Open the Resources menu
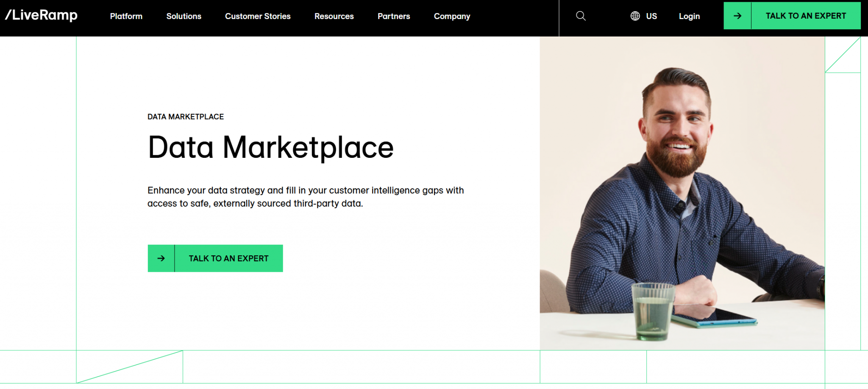 click(334, 16)
